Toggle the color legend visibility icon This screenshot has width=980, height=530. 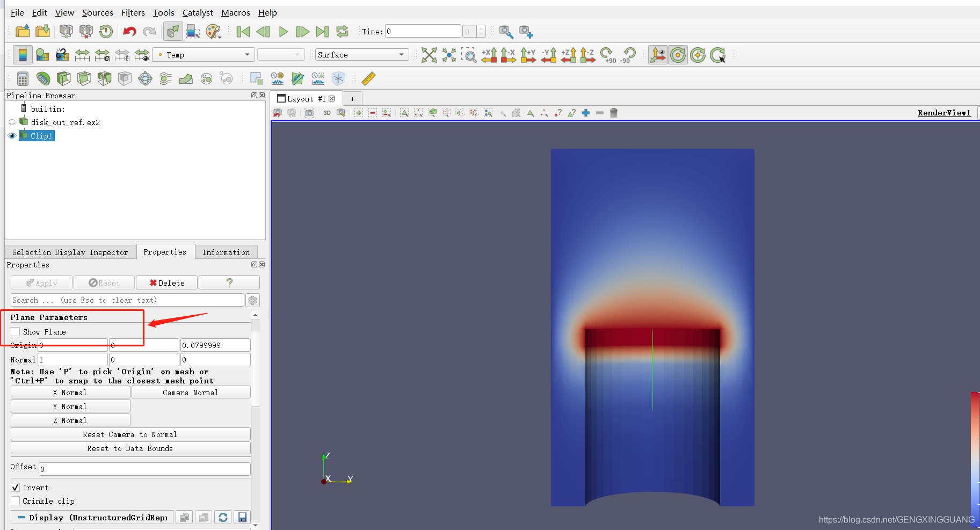[x=23, y=55]
